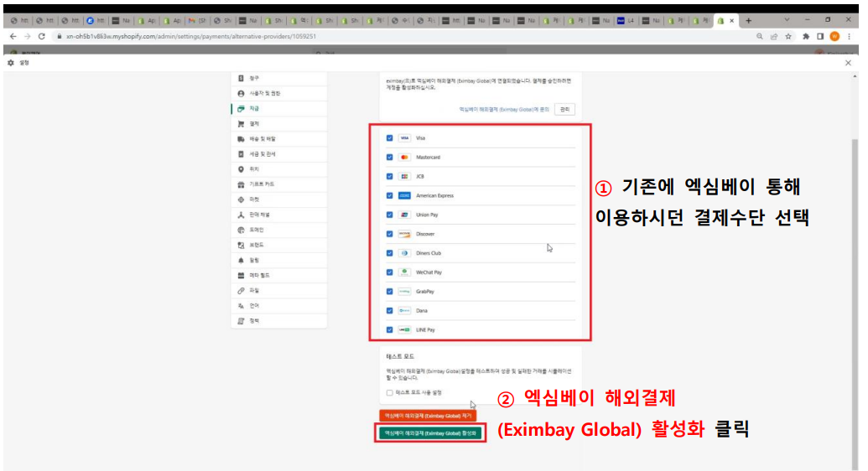This screenshot has height=471, width=868.
Task: Expand Chrome tab search chevron
Action: (787, 20)
